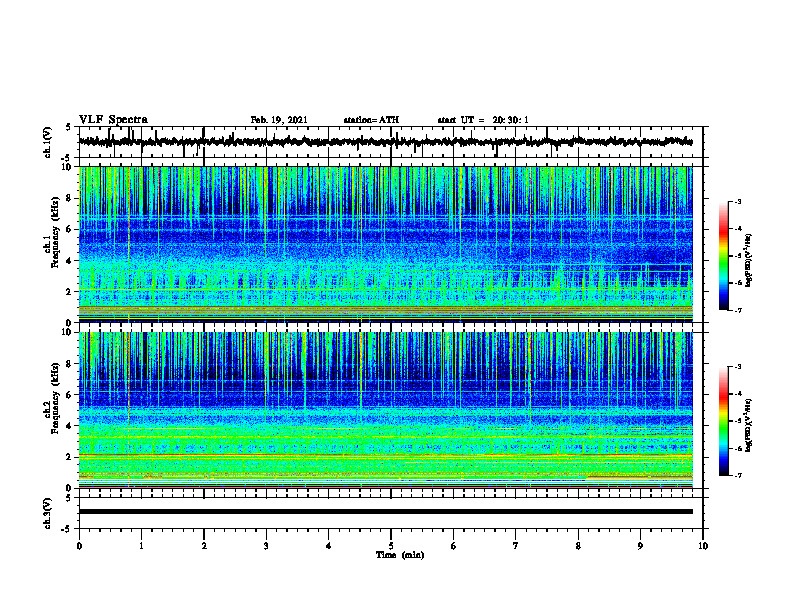The image size is (792, 612).
Task: Click the "5" tick on ch.1(V) axis
Action: coord(70,127)
